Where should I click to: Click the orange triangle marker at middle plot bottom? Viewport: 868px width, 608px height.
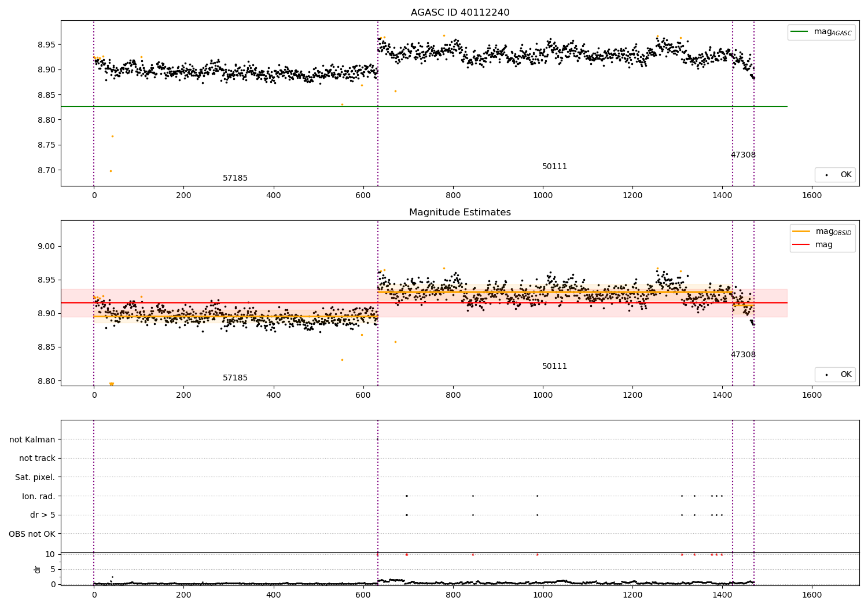pos(111,384)
